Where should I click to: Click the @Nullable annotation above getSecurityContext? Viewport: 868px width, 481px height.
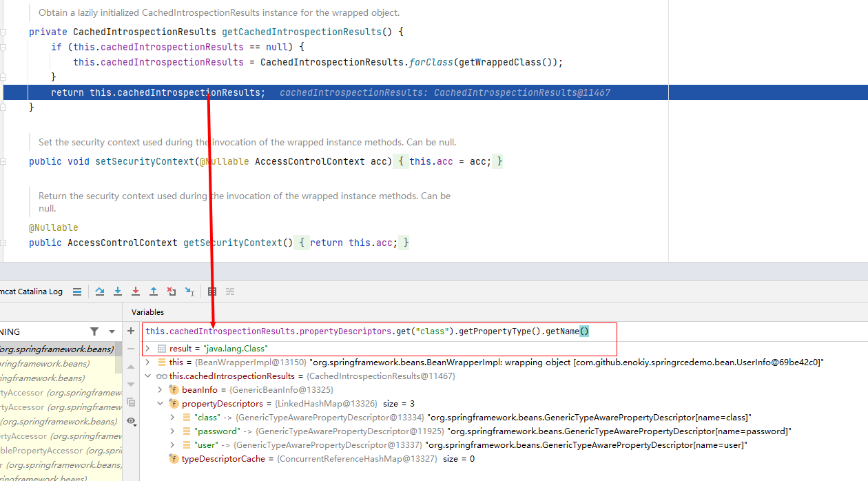[x=54, y=227]
